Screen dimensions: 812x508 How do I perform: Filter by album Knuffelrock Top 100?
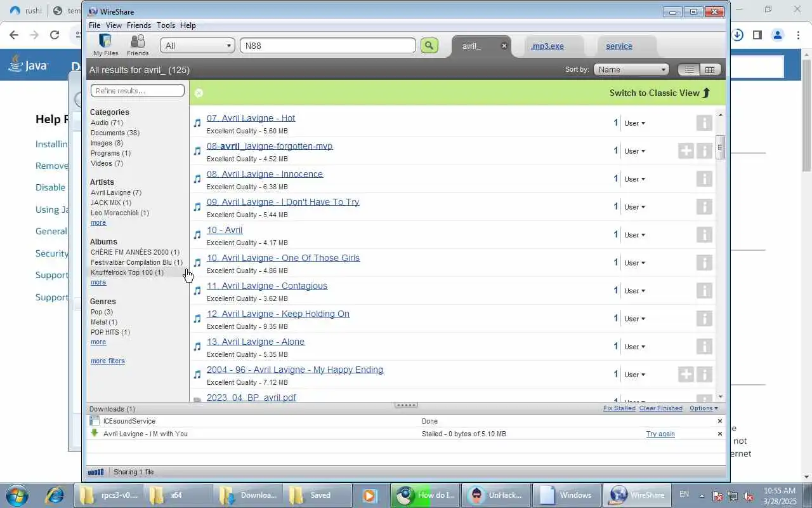(127, 272)
